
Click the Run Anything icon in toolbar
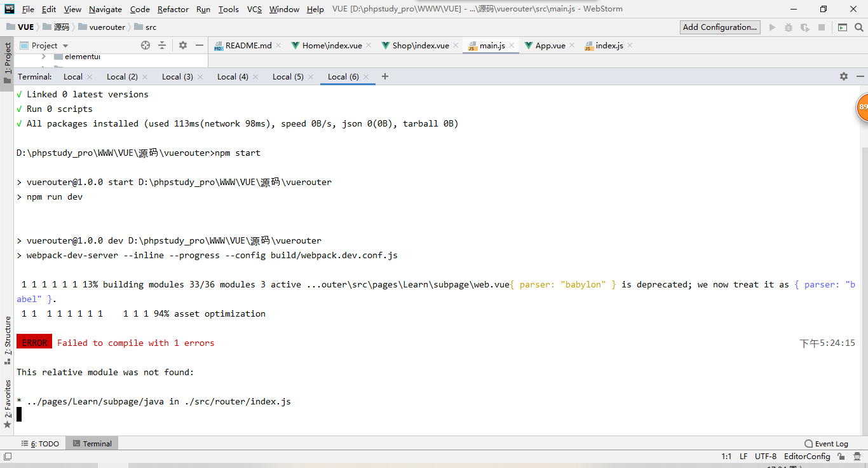[x=843, y=27]
